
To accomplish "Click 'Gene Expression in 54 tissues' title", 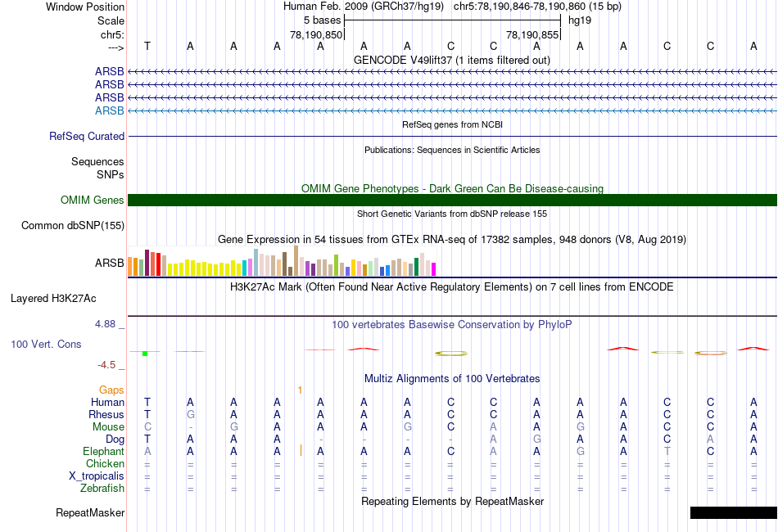I will point(452,240).
